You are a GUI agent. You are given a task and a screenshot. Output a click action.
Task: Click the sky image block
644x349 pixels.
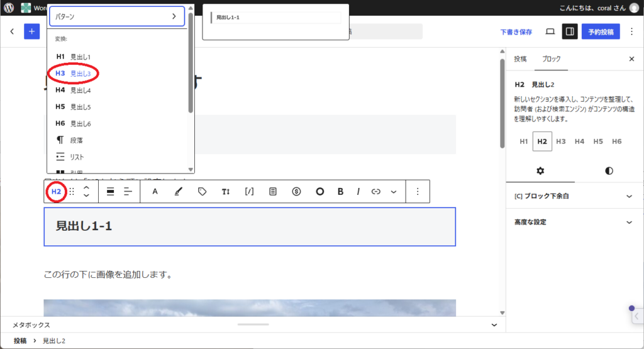[250, 308]
